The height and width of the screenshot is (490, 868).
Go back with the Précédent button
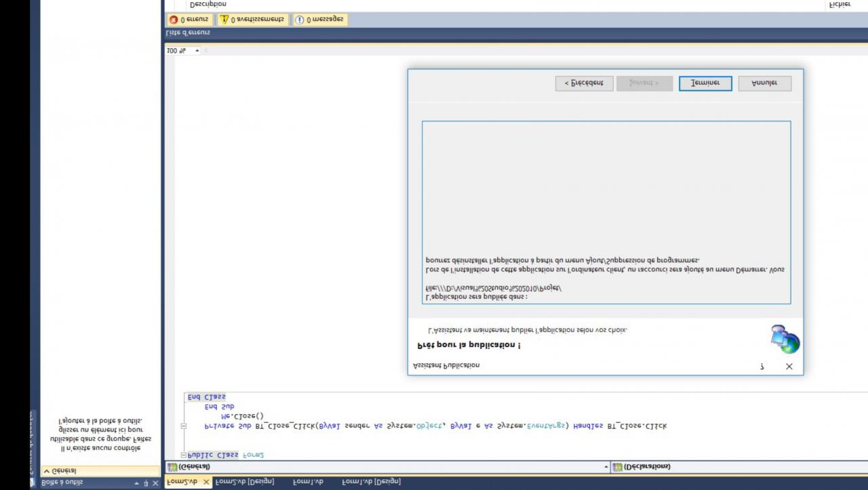click(585, 83)
